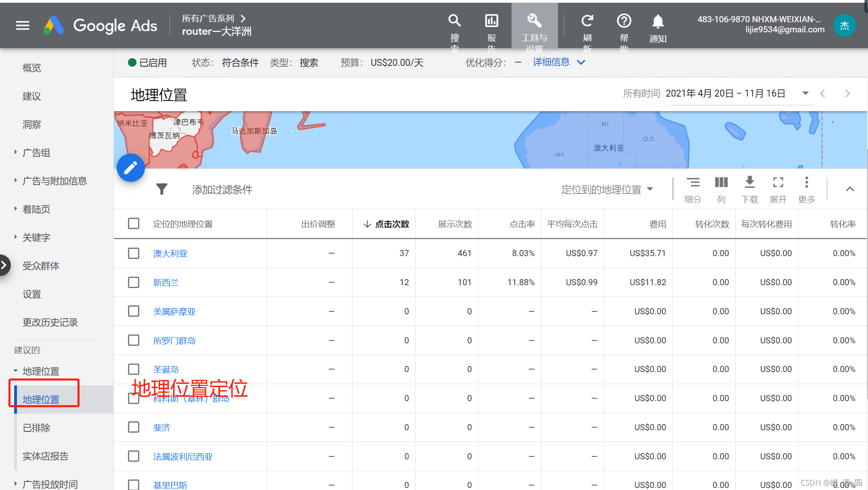Check the 新西兰 row checkbox
The image size is (868, 490).
click(134, 282)
